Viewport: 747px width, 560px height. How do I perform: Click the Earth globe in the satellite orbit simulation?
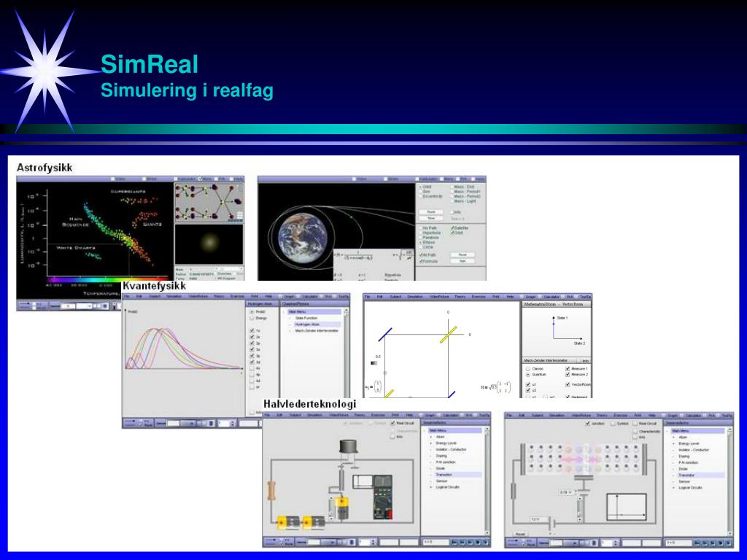tap(303, 237)
